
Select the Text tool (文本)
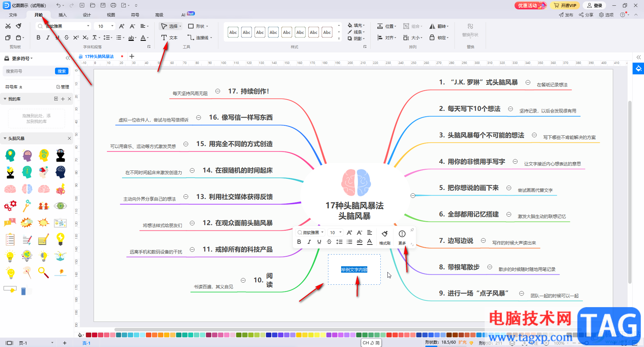click(169, 38)
